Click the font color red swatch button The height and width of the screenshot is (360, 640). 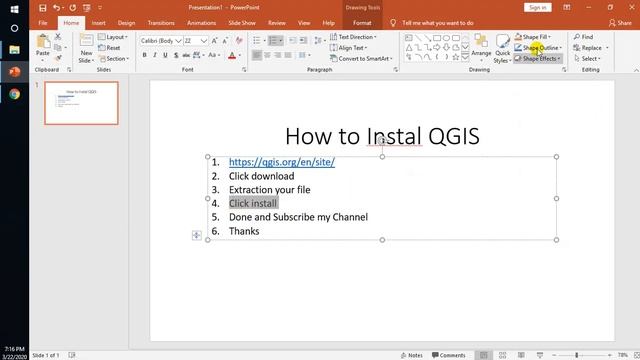232,56
